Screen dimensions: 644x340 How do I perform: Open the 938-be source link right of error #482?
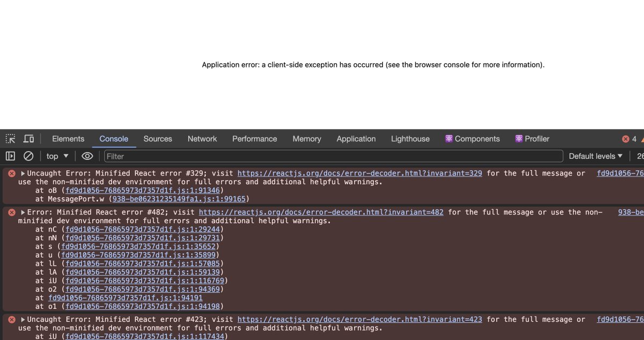coord(631,213)
